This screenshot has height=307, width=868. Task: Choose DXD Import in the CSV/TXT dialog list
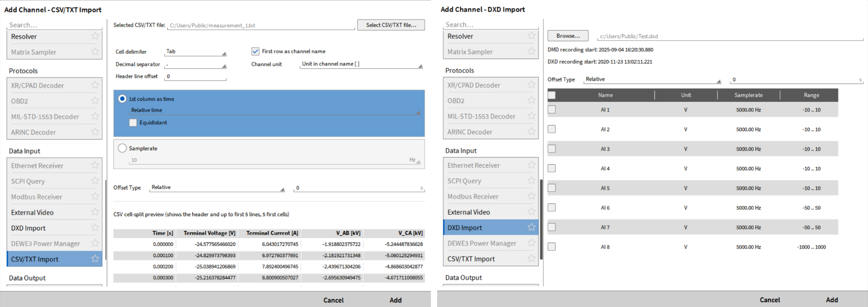click(28, 228)
